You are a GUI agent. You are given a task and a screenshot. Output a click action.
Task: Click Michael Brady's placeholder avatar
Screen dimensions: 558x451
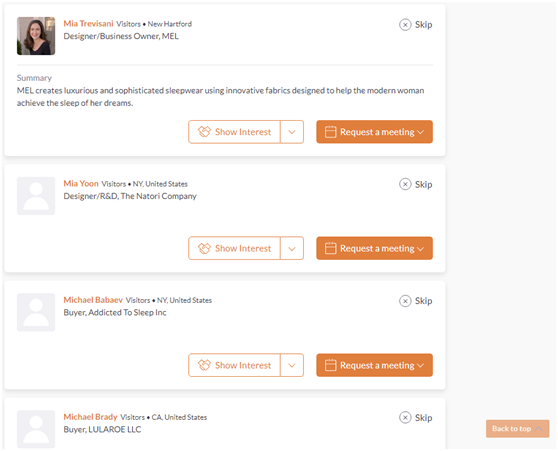(x=36, y=429)
